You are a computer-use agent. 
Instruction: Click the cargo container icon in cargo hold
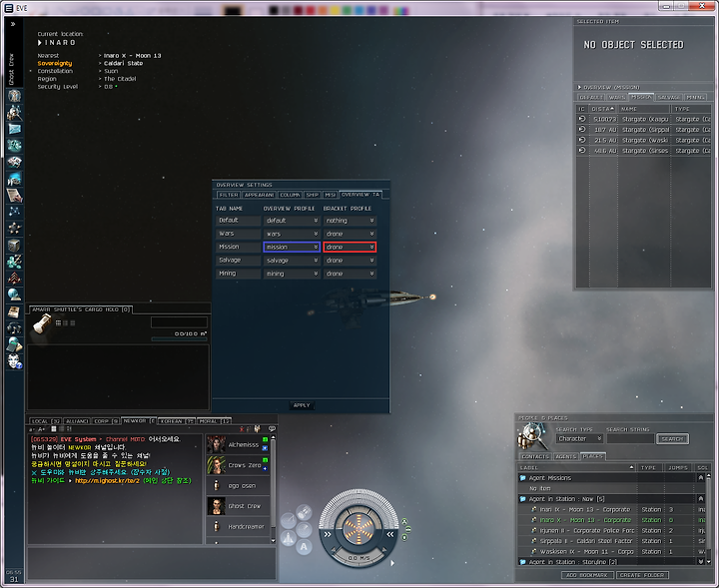click(42, 324)
